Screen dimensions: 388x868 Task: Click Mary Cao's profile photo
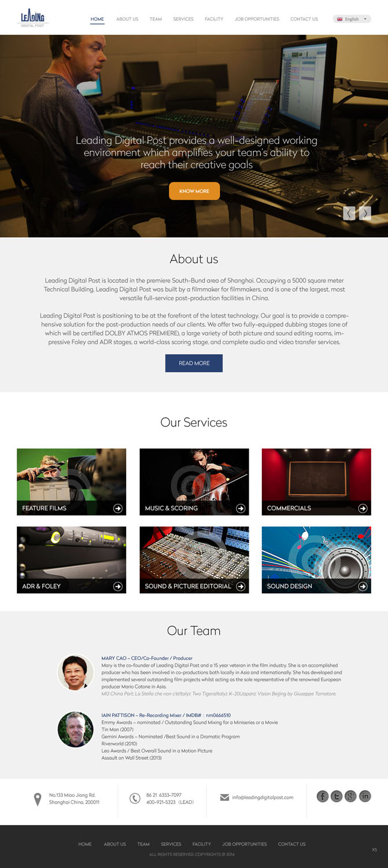coord(76,672)
